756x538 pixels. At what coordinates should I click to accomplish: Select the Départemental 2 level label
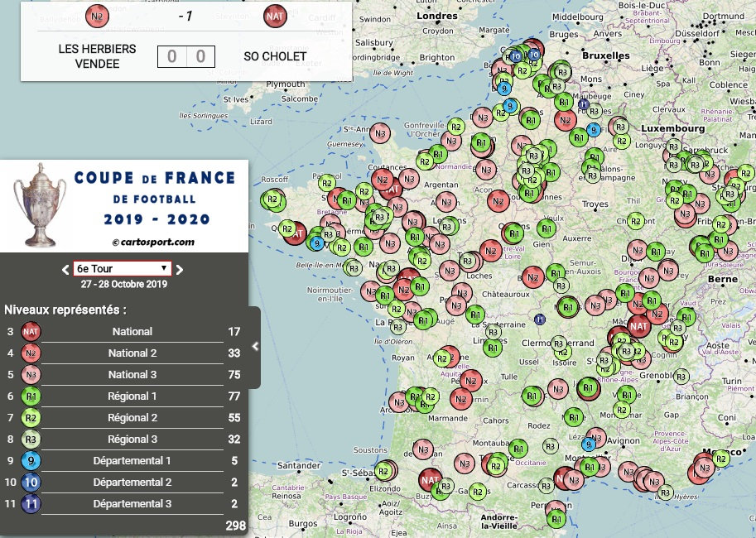pos(132,482)
